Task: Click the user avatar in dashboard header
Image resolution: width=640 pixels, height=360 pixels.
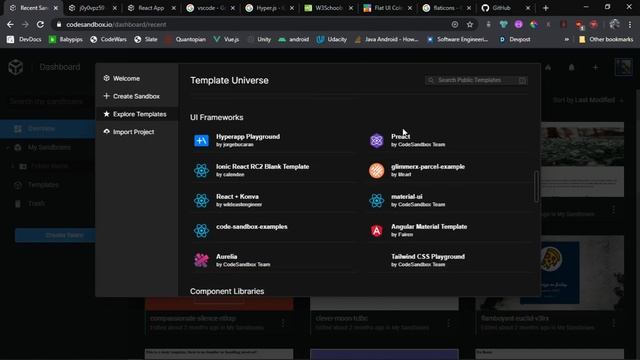Action: coord(623,67)
